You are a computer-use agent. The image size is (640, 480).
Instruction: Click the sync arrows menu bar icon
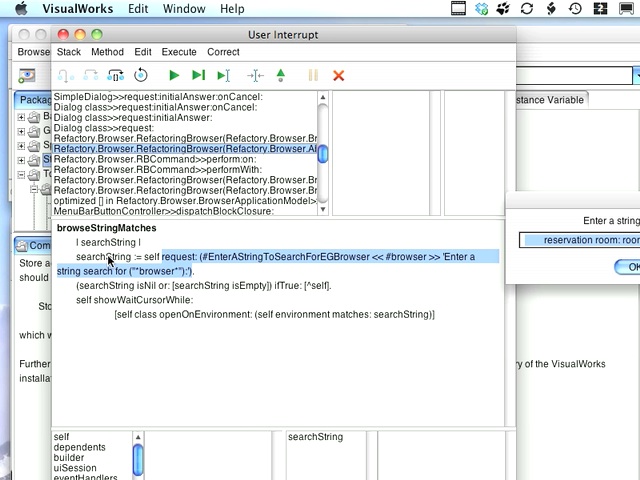[x=527, y=9]
